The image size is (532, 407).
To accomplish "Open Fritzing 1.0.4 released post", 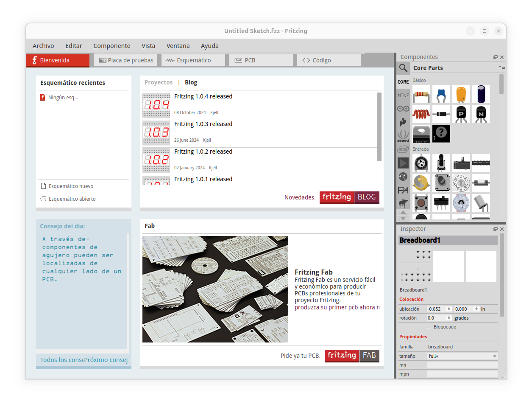I will pyautogui.click(x=203, y=96).
